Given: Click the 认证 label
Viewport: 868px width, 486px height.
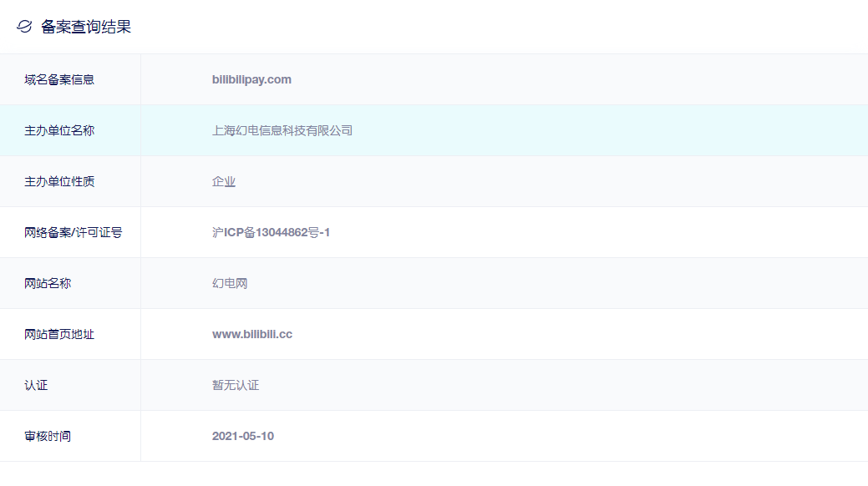Looking at the screenshot, I should pos(36,385).
